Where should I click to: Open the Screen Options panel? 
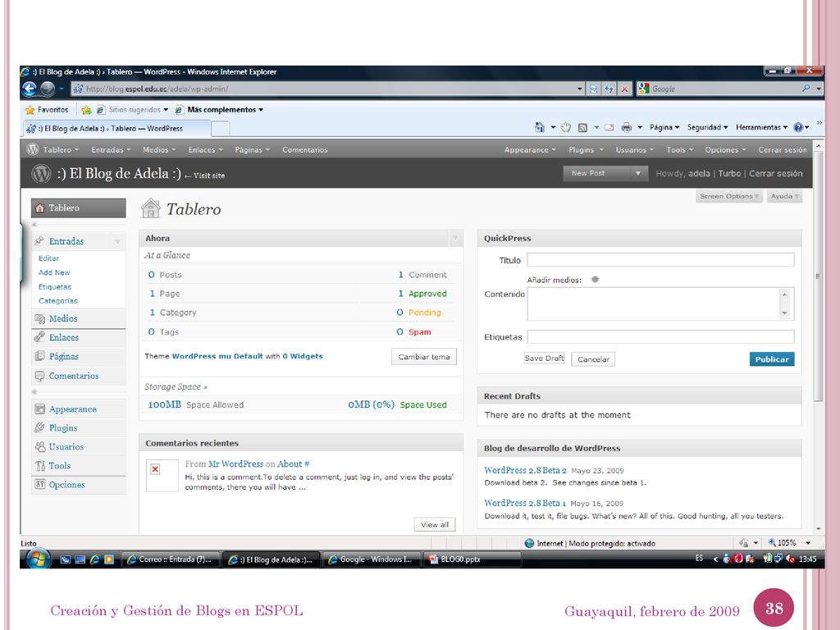point(729,197)
